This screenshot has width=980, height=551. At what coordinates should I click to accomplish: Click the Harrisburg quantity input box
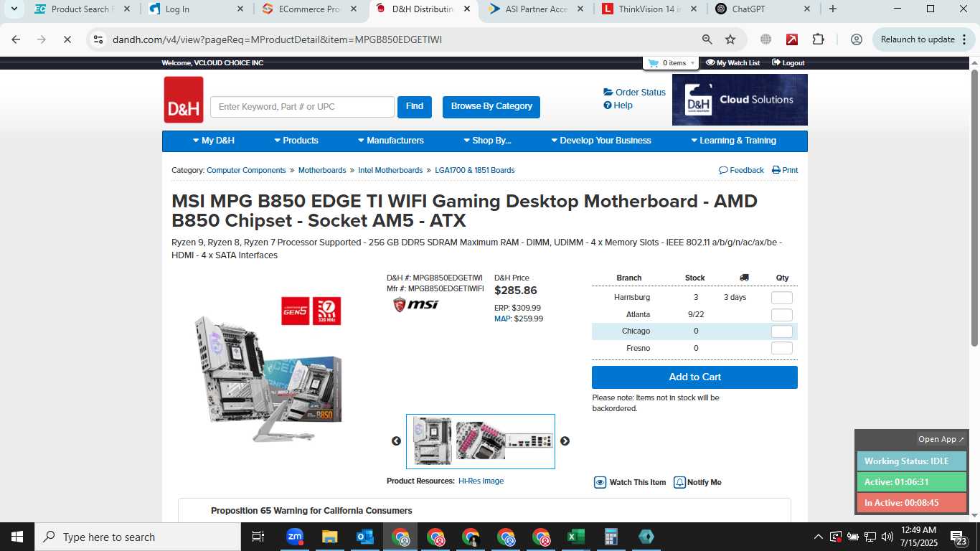click(x=782, y=298)
